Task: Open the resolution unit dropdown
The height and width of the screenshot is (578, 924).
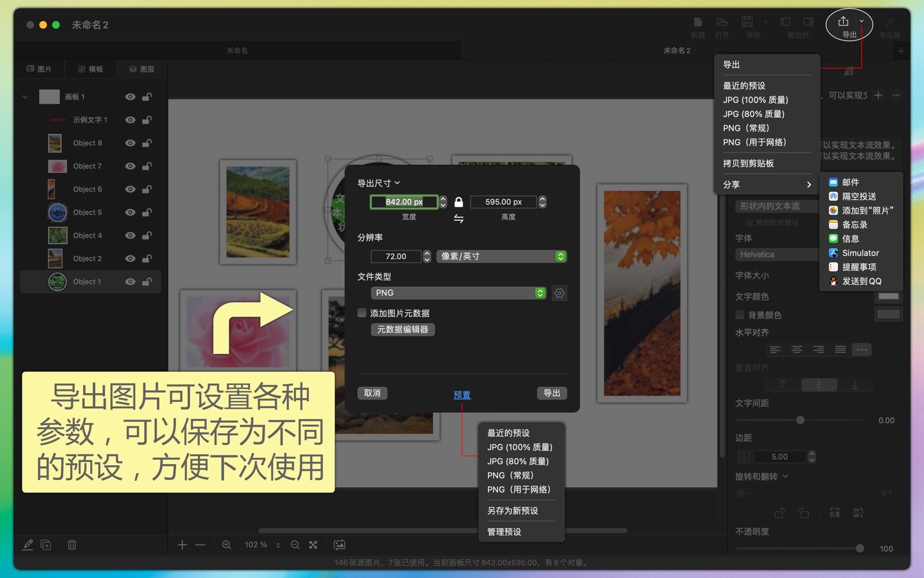Action: [501, 256]
